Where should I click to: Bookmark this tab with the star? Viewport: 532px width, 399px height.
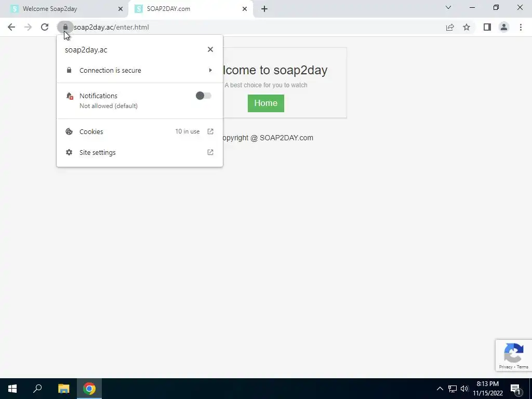click(467, 27)
